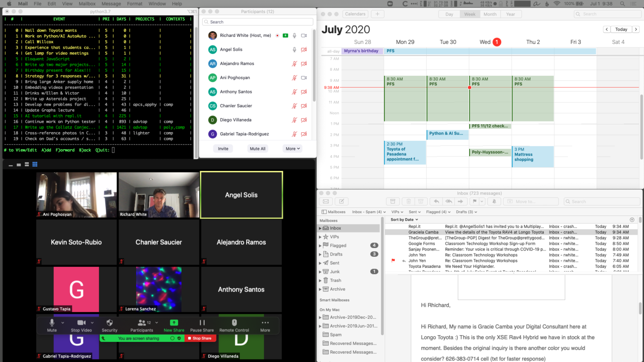Viewport: 644px width, 362px height.
Task: Select the Graciela Camba email in the list
Action: point(495,232)
